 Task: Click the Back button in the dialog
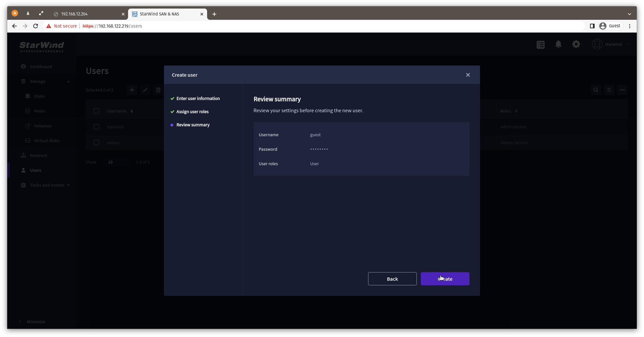[392, 279]
